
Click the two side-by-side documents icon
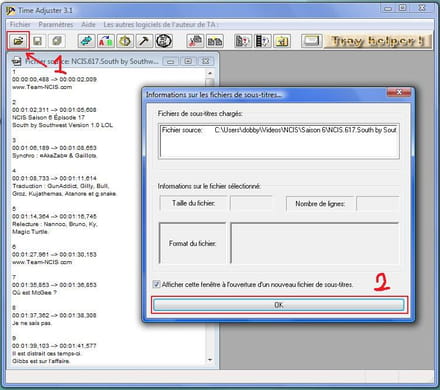click(x=215, y=41)
